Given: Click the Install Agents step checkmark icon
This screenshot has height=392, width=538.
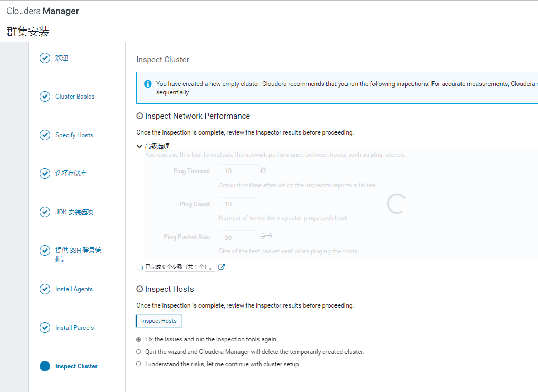Looking at the screenshot, I should click(x=45, y=289).
